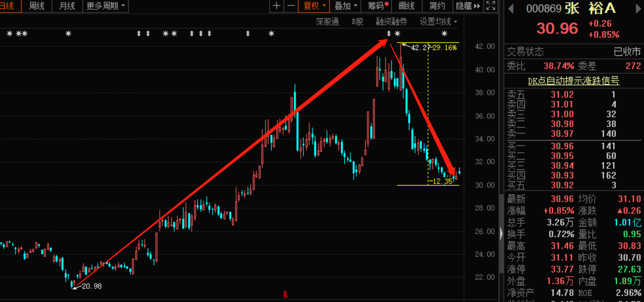Click 涨停 value 33.77
This screenshot has height=302, width=644.
[x=562, y=270]
